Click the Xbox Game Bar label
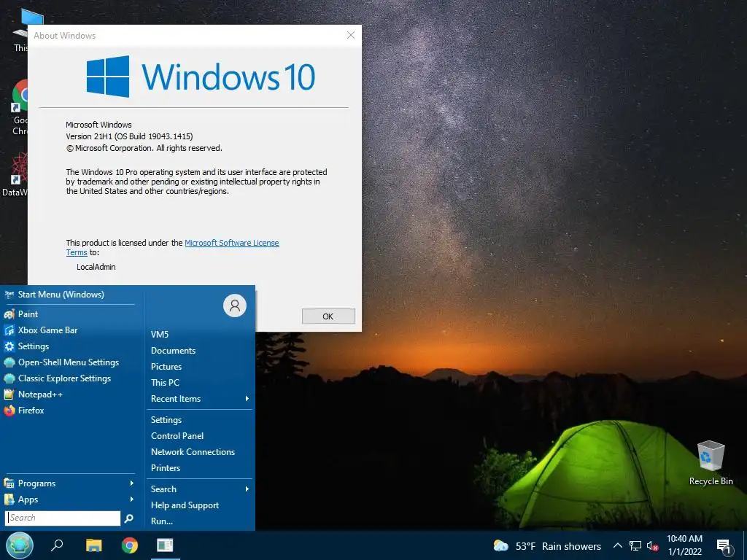Image resolution: width=747 pixels, height=560 pixels. click(x=47, y=330)
